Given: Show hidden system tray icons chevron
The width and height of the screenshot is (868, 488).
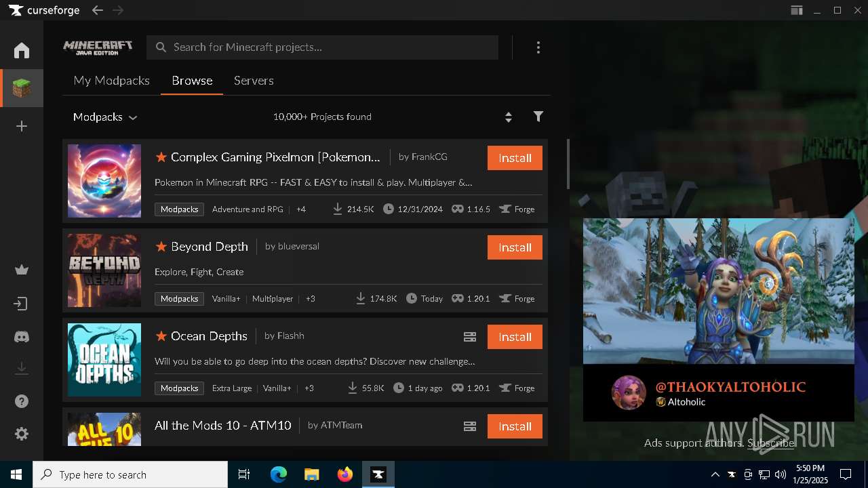Looking at the screenshot, I should pyautogui.click(x=715, y=474).
